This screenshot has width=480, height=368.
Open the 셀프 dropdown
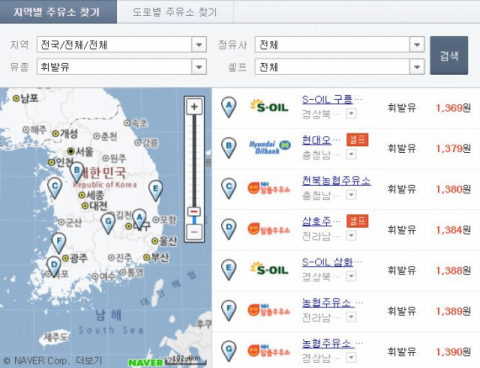340,67
